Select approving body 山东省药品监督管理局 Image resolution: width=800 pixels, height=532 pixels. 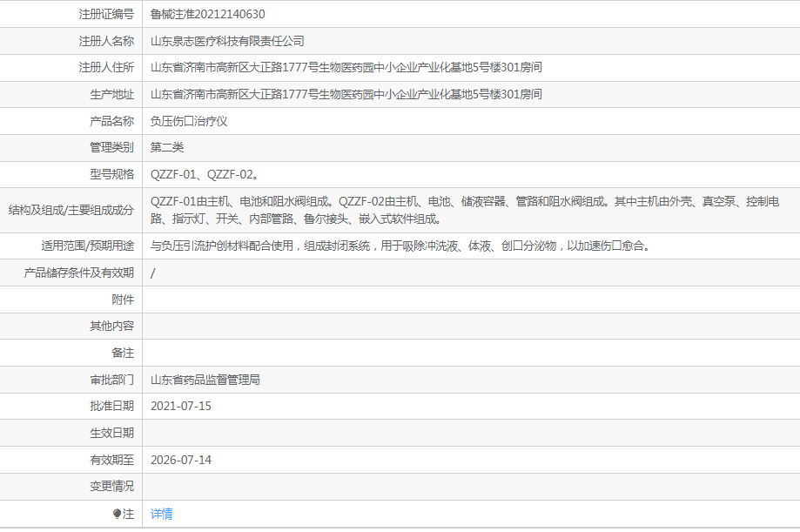[205, 380]
